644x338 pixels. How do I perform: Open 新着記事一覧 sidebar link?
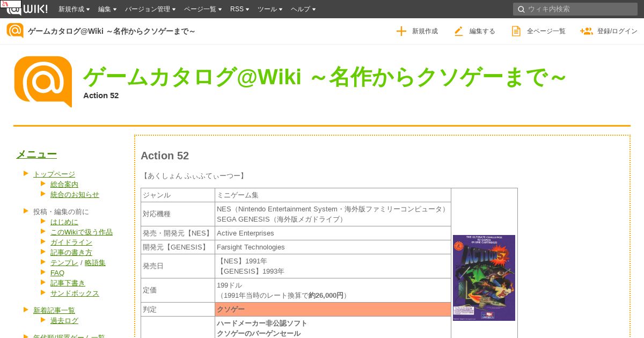54,310
